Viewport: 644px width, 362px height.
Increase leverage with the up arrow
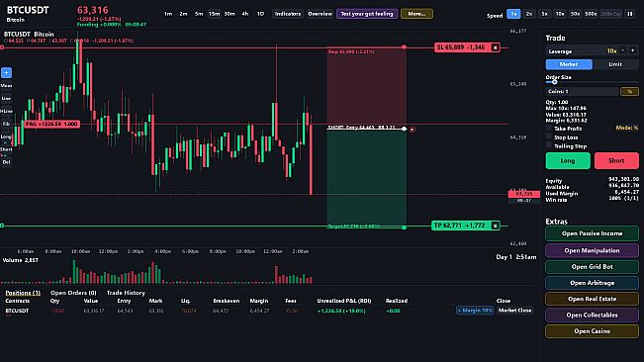click(x=632, y=50)
